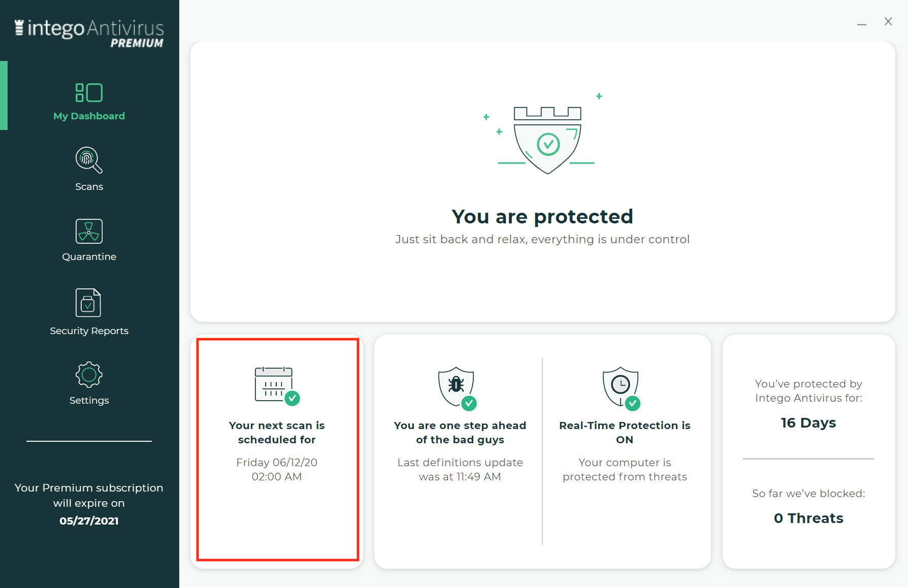Click 'You've protected by Intego Antivirus for' text
This screenshot has height=588, width=909.
808,391
